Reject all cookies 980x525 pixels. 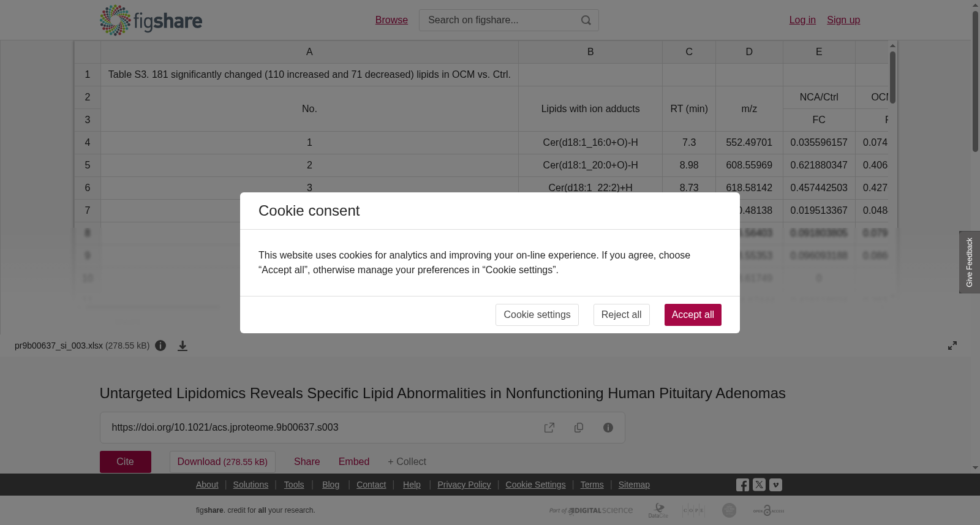coord(621,315)
